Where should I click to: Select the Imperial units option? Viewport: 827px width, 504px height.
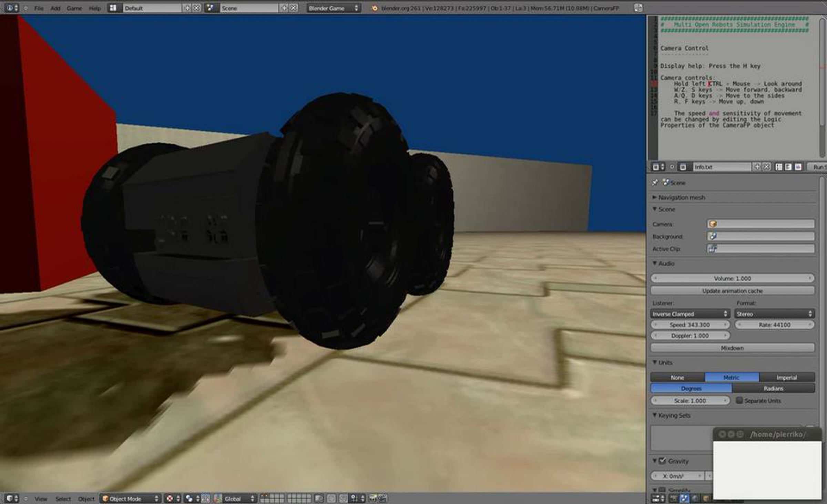click(786, 378)
